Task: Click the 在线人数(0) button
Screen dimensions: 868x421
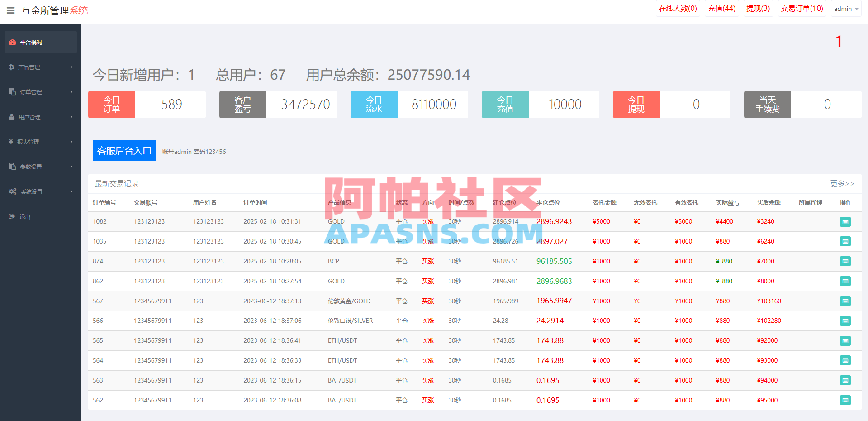Action: point(678,8)
